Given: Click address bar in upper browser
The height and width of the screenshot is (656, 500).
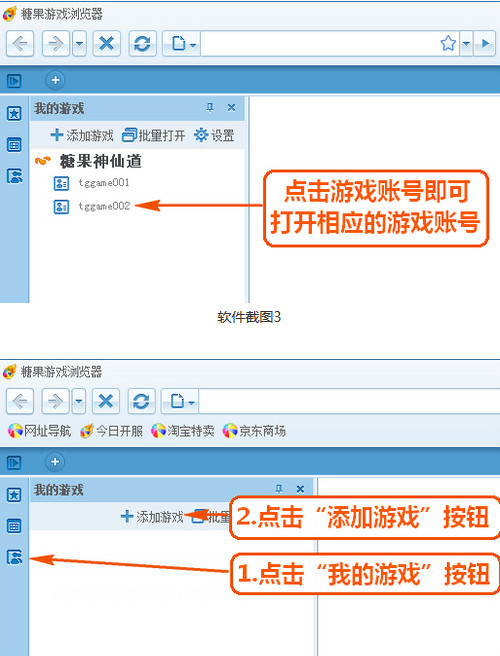Looking at the screenshot, I should (x=318, y=44).
